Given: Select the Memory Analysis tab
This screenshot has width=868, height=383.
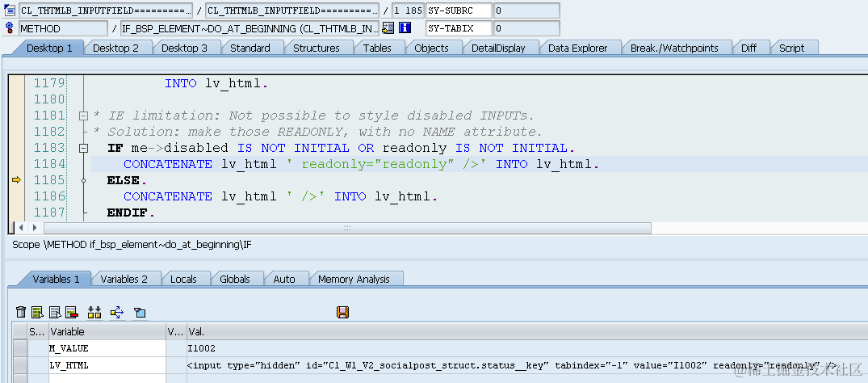Looking at the screenshot, I should pyautogui.click(x=354, y=279).
